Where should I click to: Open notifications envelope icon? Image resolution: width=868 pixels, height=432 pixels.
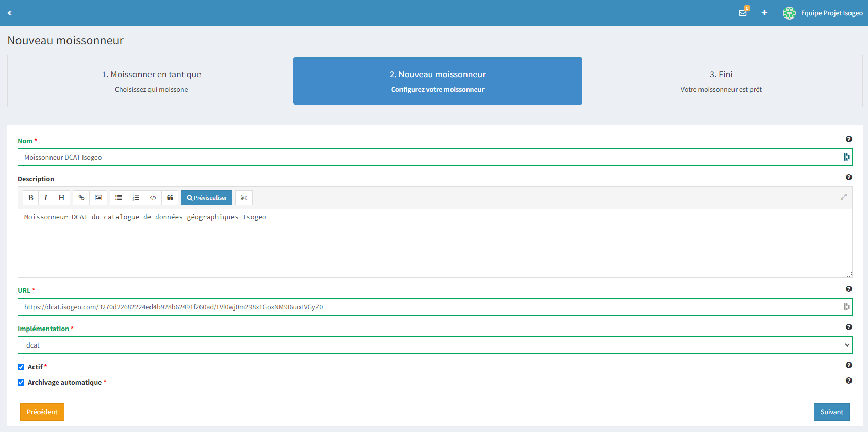743,13
